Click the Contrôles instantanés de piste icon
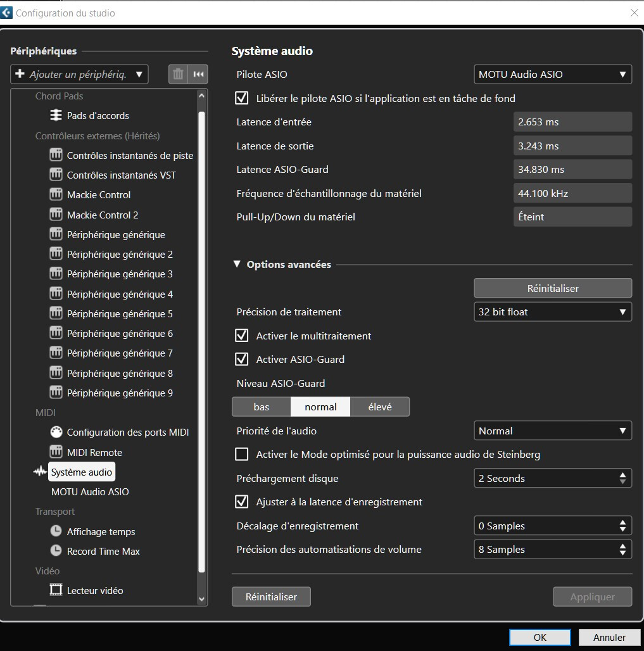644x651 pixels. pos(56,155)
